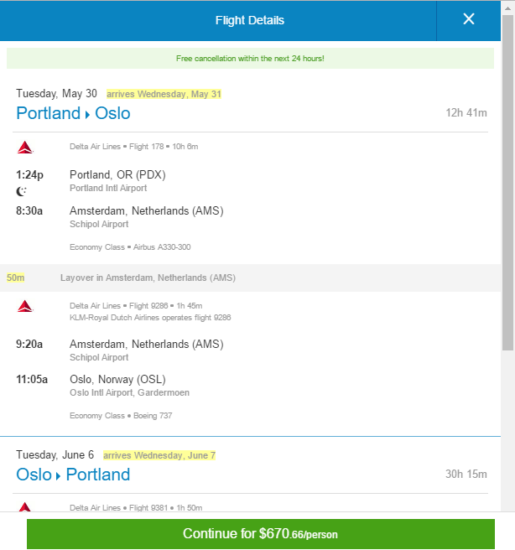Click the 50m layover duration label
The height and width of the screenshot is (550, 515).
(15, 278)
